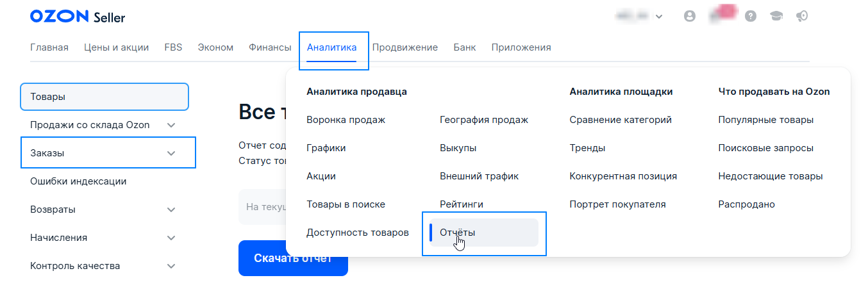868x287 pixels.
Task: Go to Популярные товары
Action: pos(765,120)
